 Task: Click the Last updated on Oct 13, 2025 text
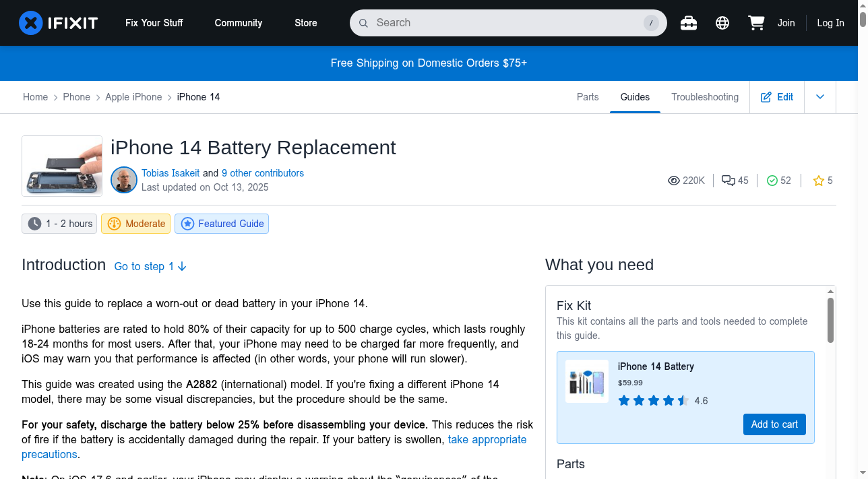click(205, 187)
